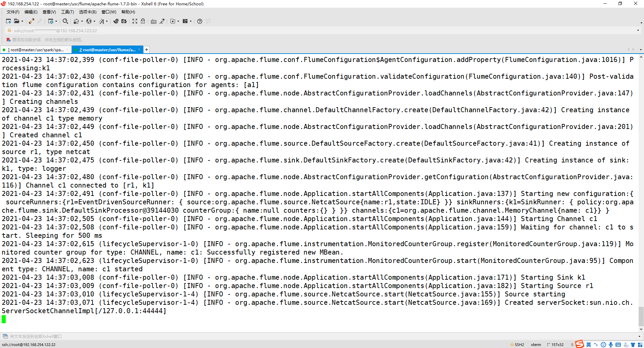Expand the layout dropdown arrow
Image resolution: width=644 pixels, height=348 pixels.
(x=191, y=21)
